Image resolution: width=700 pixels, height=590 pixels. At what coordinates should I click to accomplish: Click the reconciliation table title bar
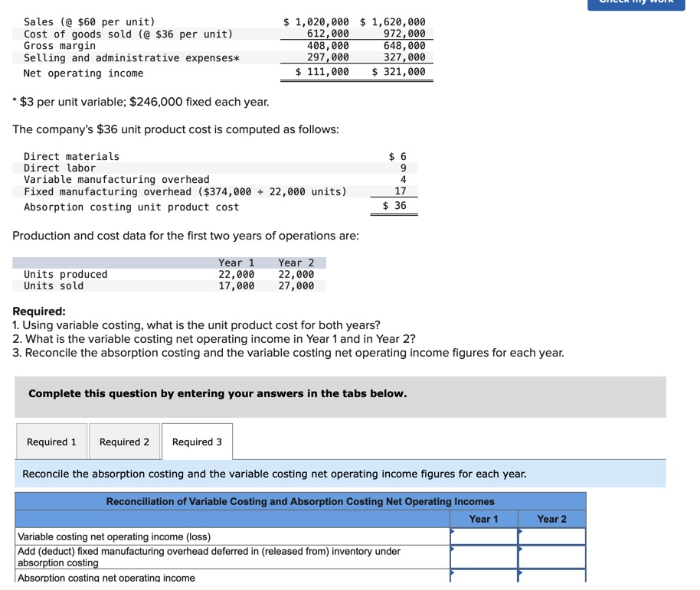(x=300, y=501)
